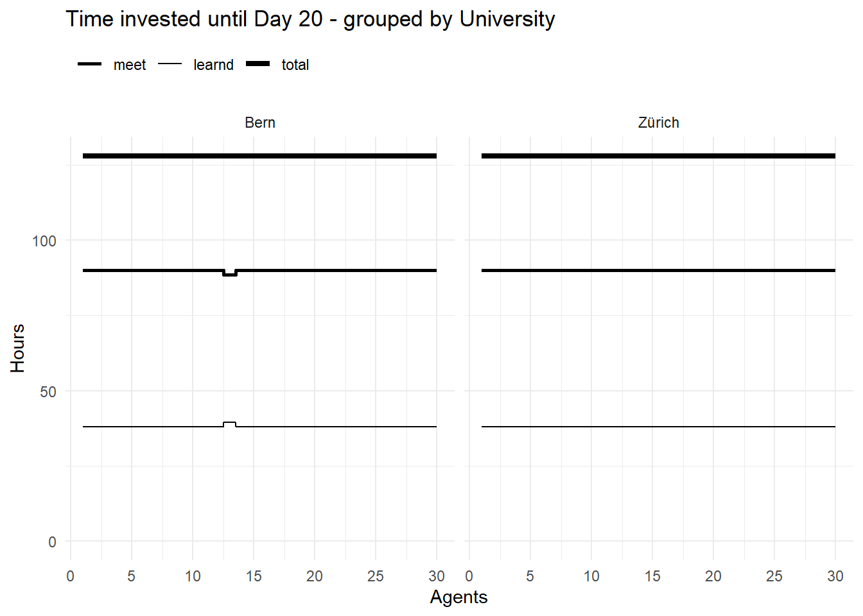The width and height of the screenshot is (863, 616).
Task: Click the learnd legend line key
Action: click(x=170, y=64)
